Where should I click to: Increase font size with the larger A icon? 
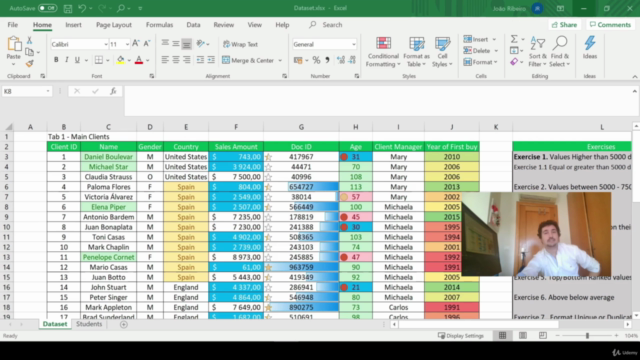pos(136,44)
